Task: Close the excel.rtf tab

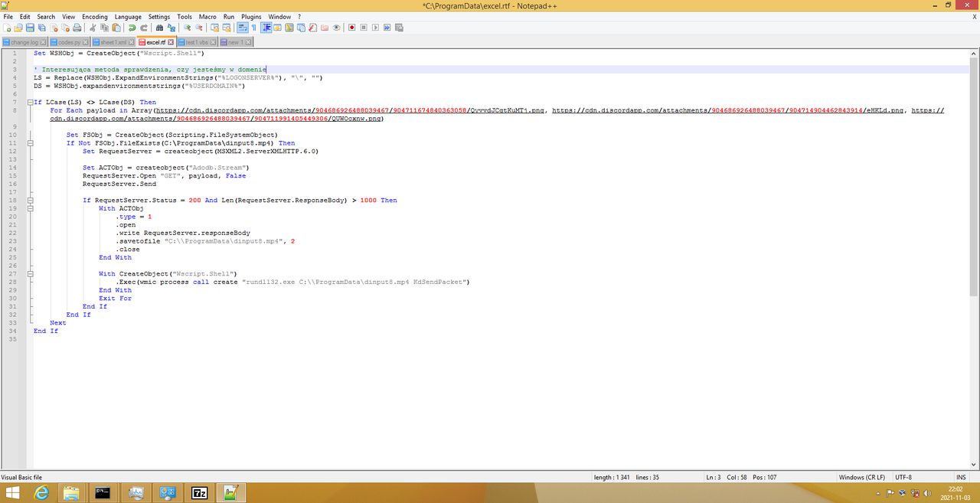Action: (x=171, y=42)
